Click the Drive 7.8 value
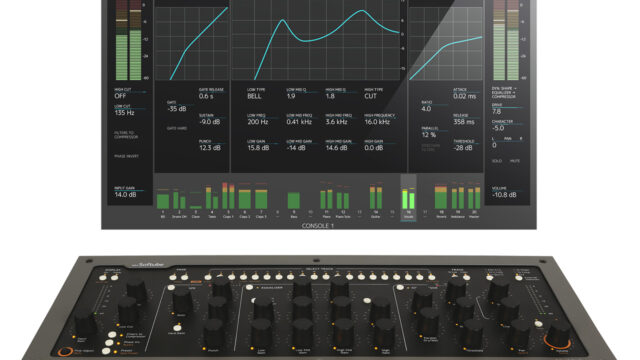 [x=496, y=111]
